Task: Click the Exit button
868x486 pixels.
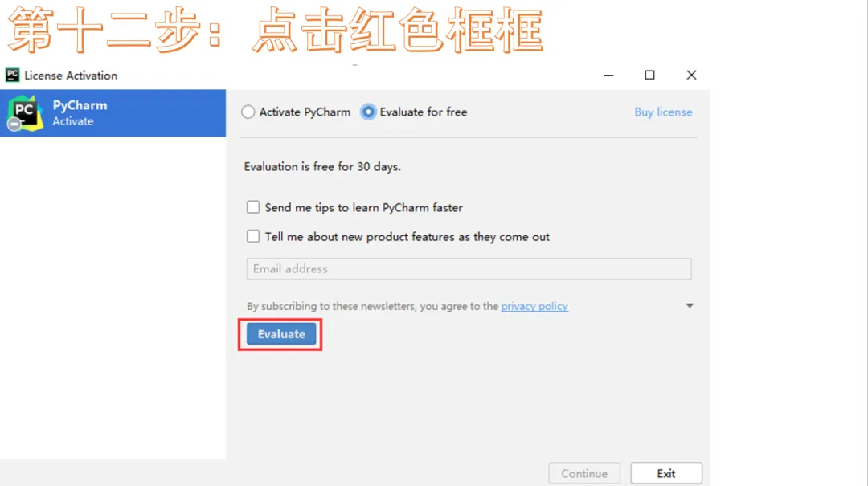Action: [x=666, y=473]
